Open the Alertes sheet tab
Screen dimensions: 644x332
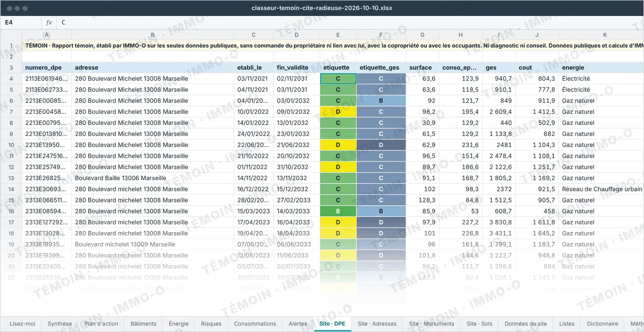(298, 324)
